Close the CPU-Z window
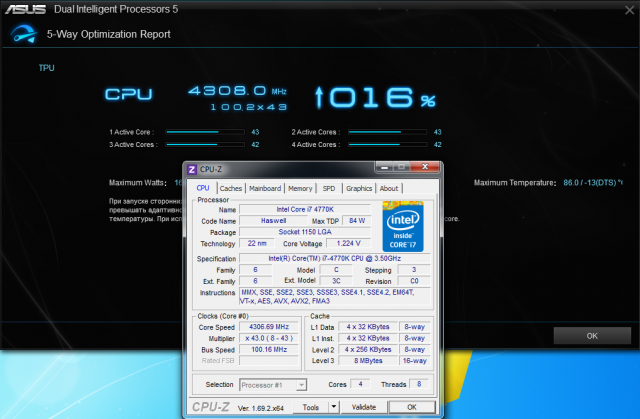640x419 pixels. coord(425,166)
